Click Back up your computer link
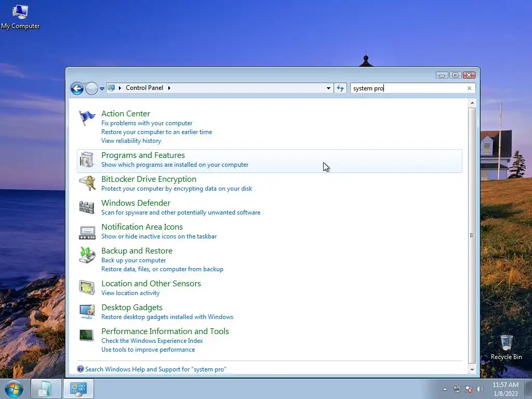 (x=134, y=260)
